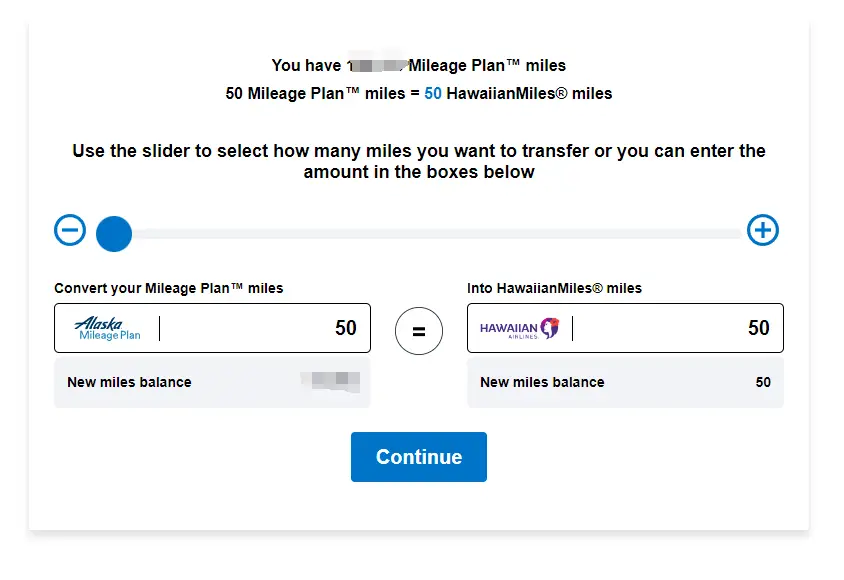Click the "You have Mileage Plan miles" heading
Viewport: 844px width, 580px height.
tap(419, 66)
